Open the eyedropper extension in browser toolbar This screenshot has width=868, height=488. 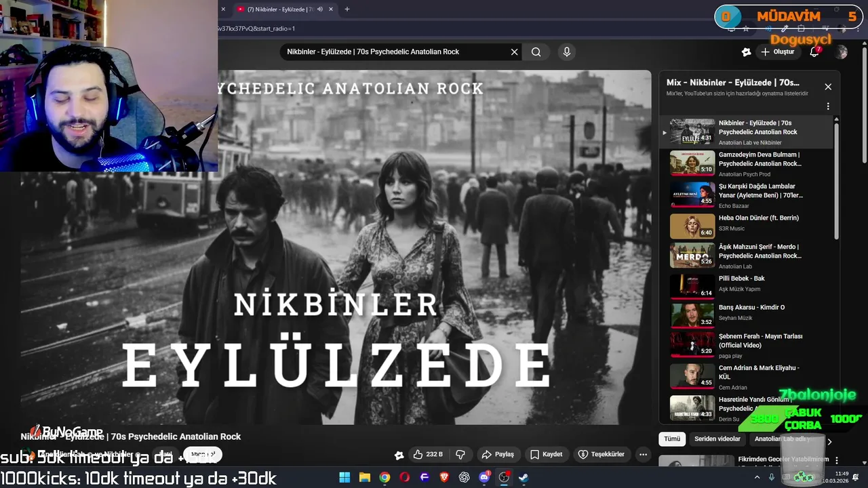[x=785, y=28]
